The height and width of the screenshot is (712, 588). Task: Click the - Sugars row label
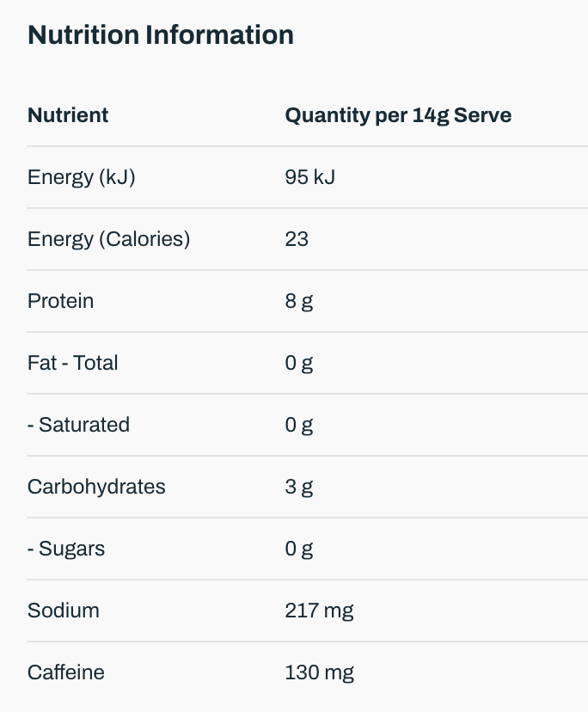[66, 549]
